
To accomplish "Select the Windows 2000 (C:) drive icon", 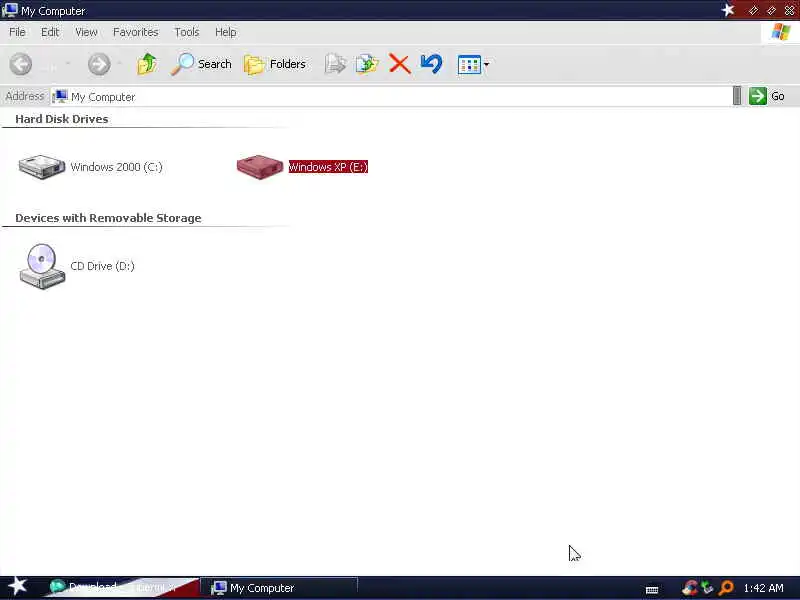I will (x=42, y=167).
